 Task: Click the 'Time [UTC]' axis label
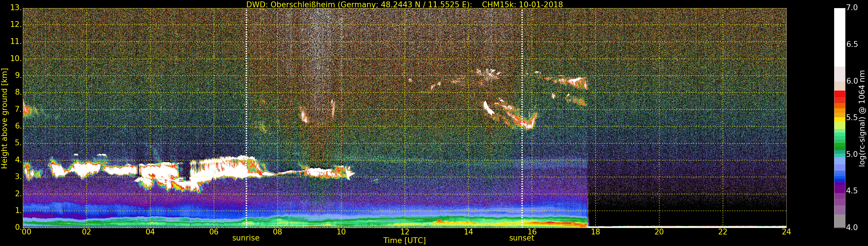point(404,240)
